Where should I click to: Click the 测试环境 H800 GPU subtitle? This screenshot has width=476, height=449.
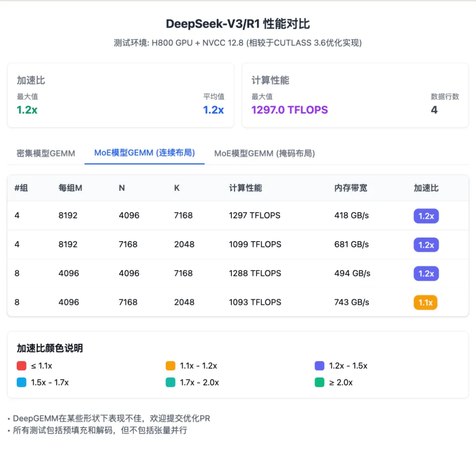click(x=238, y=43)
